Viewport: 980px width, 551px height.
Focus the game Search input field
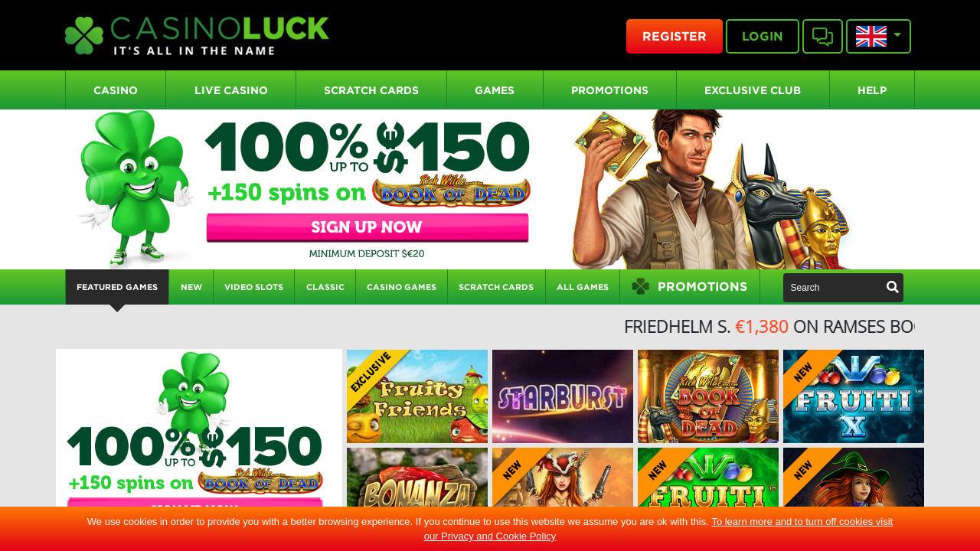(835, 288)
